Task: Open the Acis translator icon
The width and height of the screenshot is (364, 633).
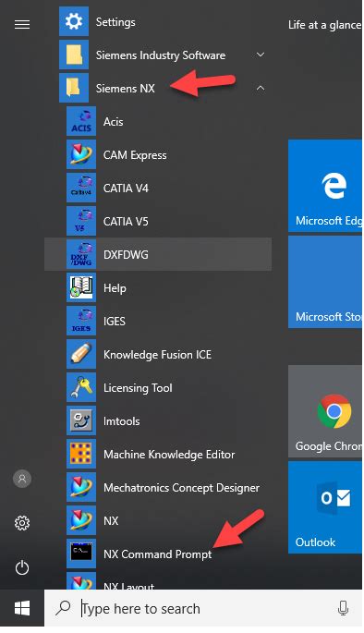Action: 81,121
